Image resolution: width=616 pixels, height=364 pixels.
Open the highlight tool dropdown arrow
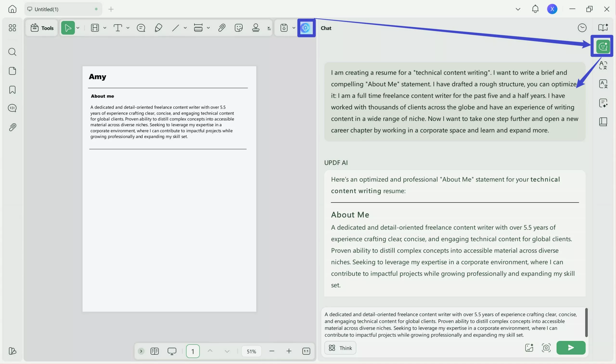pos(105,28)
